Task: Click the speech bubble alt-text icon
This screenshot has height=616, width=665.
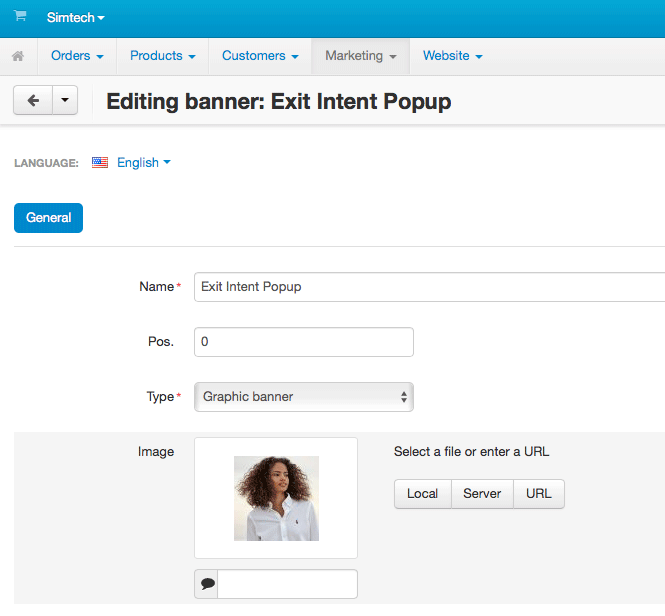Action: click(207, 584)
